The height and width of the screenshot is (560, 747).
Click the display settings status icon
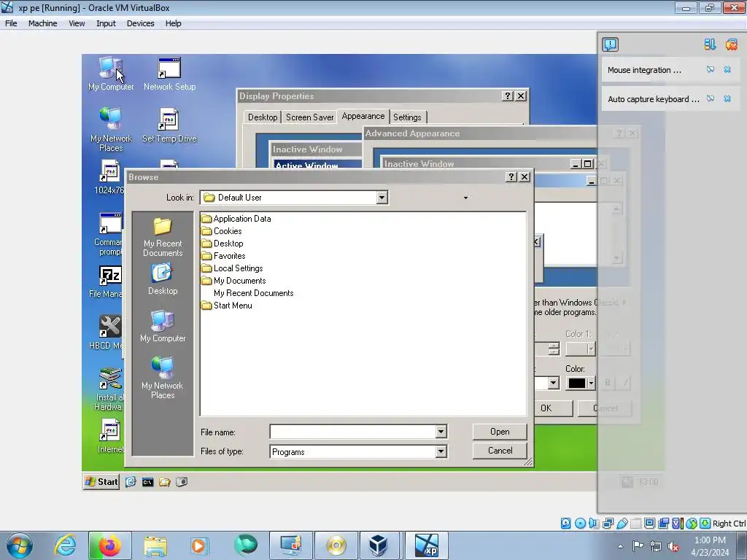point(649,524)
